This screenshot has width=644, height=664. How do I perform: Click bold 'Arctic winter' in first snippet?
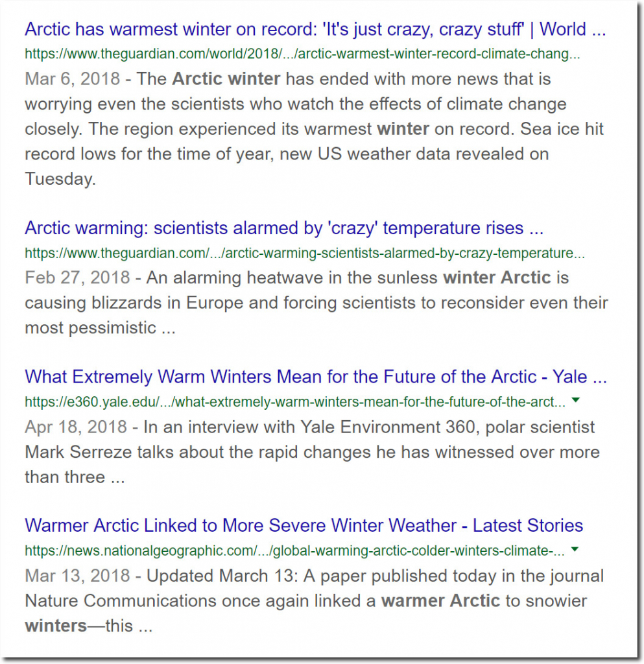pos(226,79)
